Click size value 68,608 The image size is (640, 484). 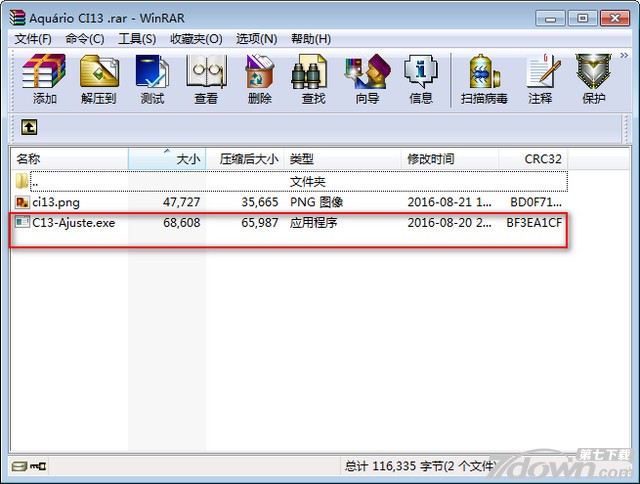click(182, 223)
